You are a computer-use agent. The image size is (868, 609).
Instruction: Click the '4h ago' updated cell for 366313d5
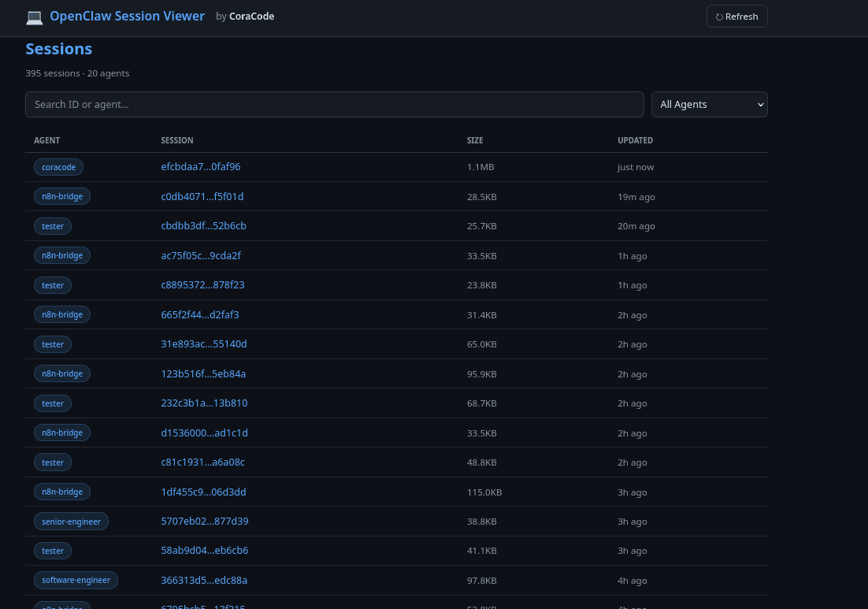point(632,581)
